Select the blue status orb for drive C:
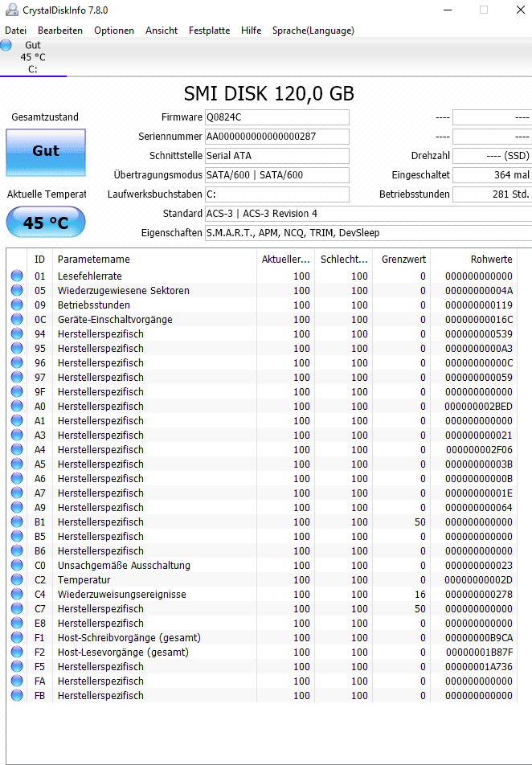 6,45
